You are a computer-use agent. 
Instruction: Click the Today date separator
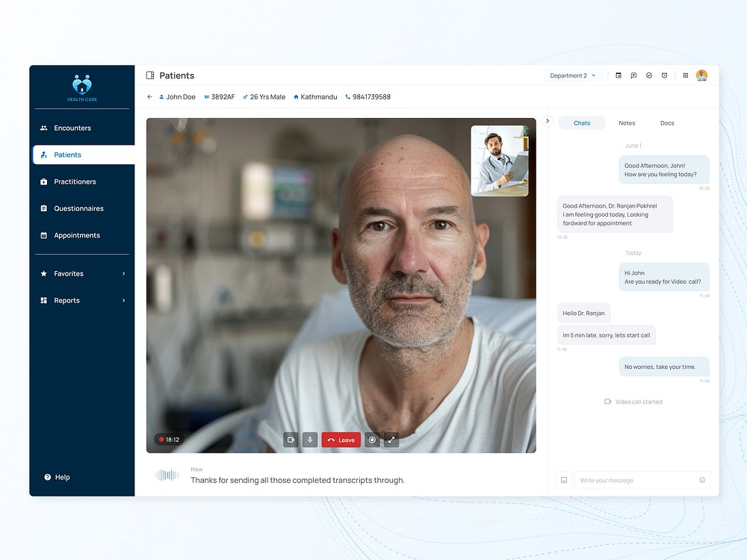tap(633, 253)
